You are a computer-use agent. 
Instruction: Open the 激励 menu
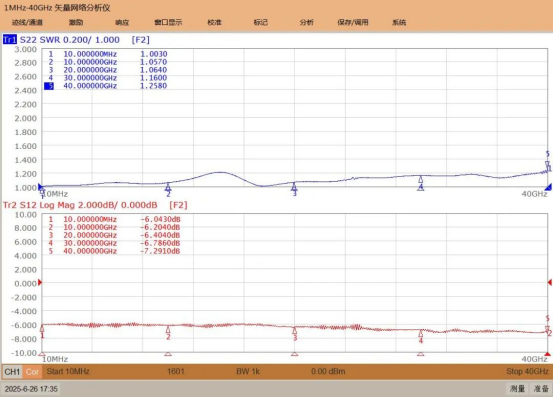click(76, 22)
